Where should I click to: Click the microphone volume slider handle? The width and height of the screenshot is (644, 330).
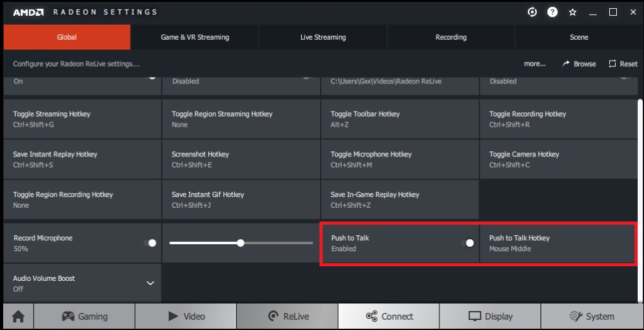point(241,243)
